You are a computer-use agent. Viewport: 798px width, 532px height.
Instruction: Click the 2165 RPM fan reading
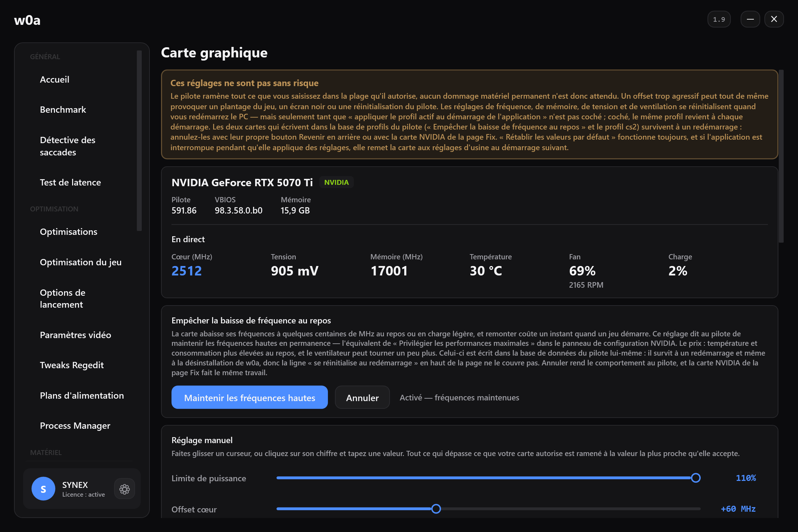pyautogui.click(x=586, y=285)
